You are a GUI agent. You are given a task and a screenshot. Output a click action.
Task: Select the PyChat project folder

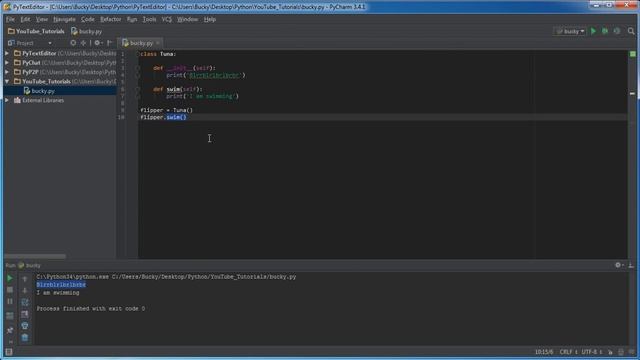point(31,63)
